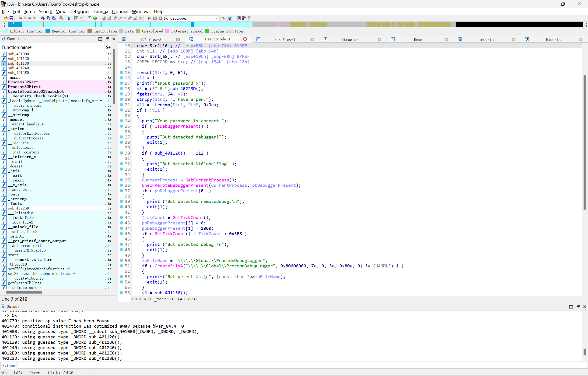Click the convert to code icon
This screenshot has height=376, width=588.
[104, 18]
